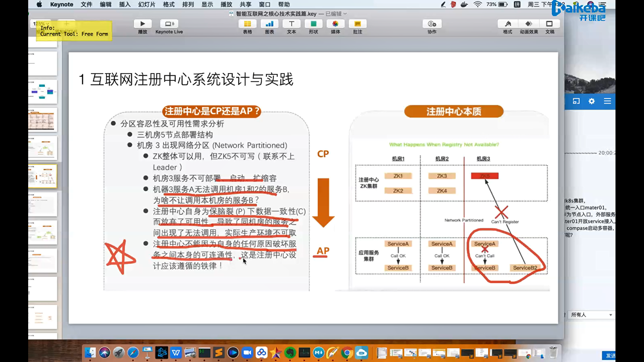Open the 插入 menu
Viewport: 644px width, 362px height.
[x=124, y=4]
